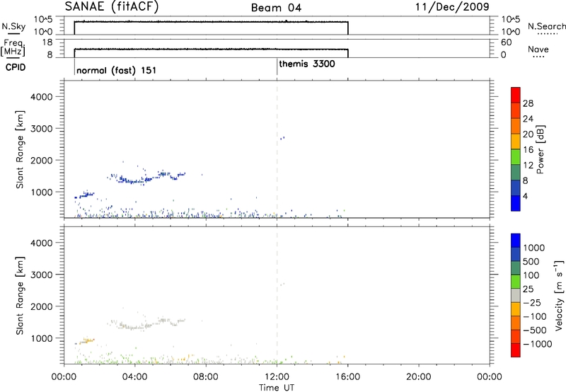Click the 28 dB colorbar tick label
Screen dimensions: 566x392
[x=528, y=103]
